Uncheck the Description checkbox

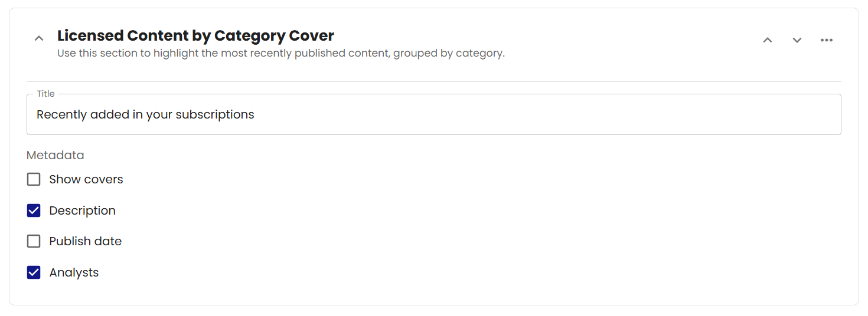(34, 210)
